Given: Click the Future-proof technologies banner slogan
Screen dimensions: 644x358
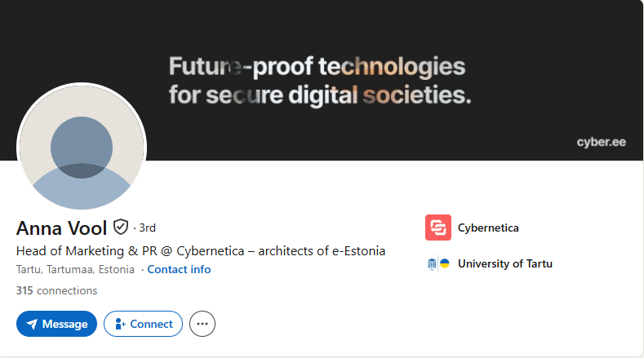Looking at the screenshot, I should tap(318, 81).
